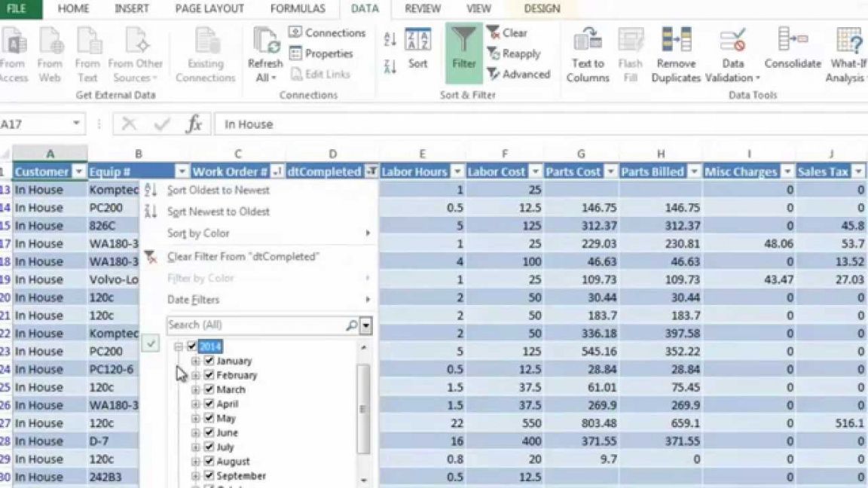Click in the Search (All) field
This screenshot has width=868, height=488.
coord(256,325)
